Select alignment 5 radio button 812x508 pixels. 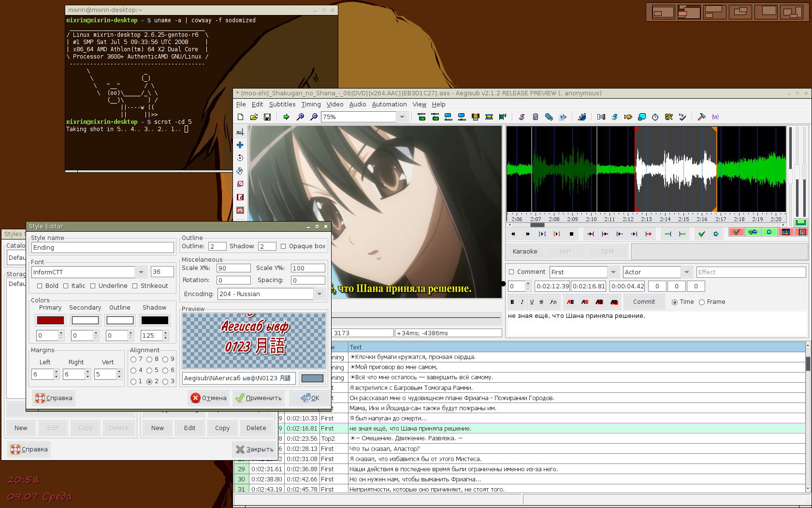click(149, 371)
